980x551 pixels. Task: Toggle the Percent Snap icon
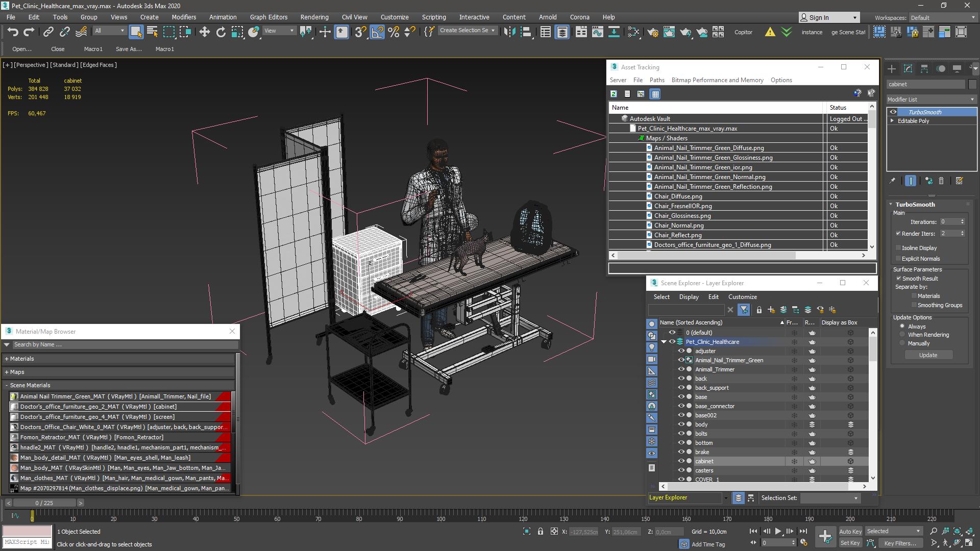pos(394,32)
